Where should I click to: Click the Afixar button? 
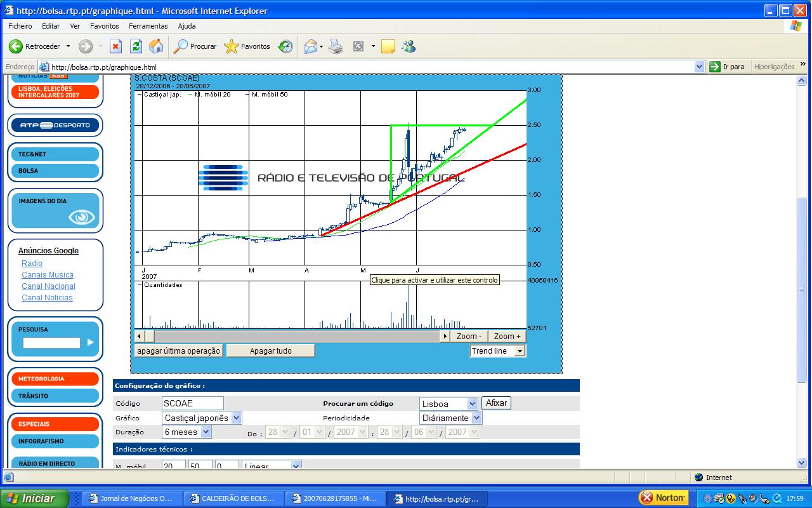point(496,403)
